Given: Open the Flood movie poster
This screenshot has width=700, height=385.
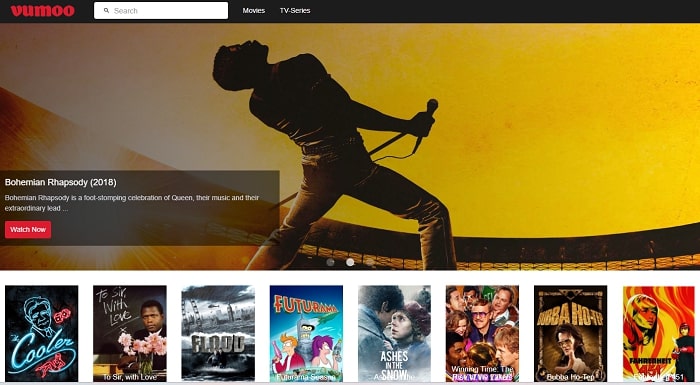Looking at the screenshot, I should [x=218, y=334].
